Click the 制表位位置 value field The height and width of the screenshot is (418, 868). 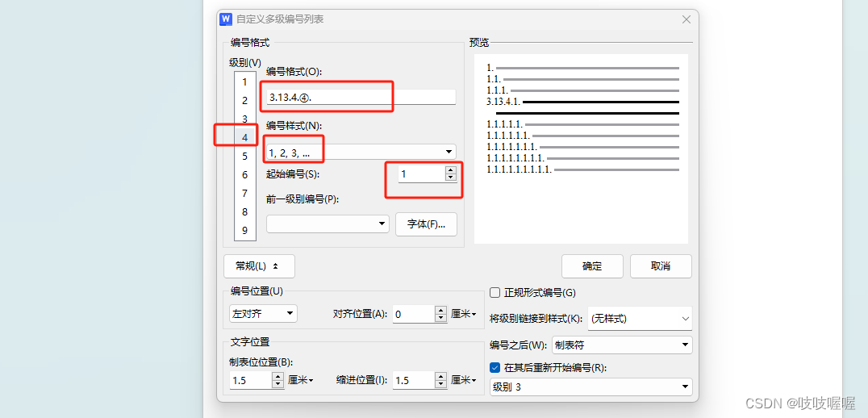(x=250, y=380)
